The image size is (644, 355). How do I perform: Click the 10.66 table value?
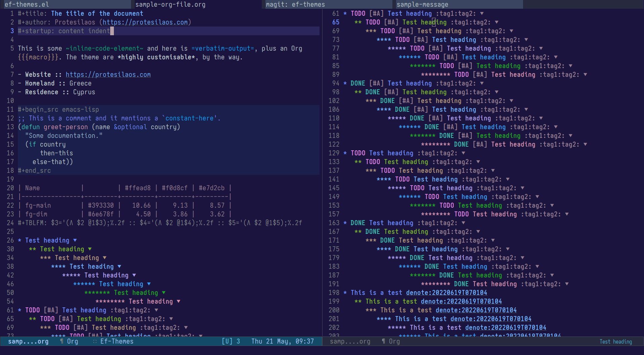pyautogui.click(x=141, y=205)
